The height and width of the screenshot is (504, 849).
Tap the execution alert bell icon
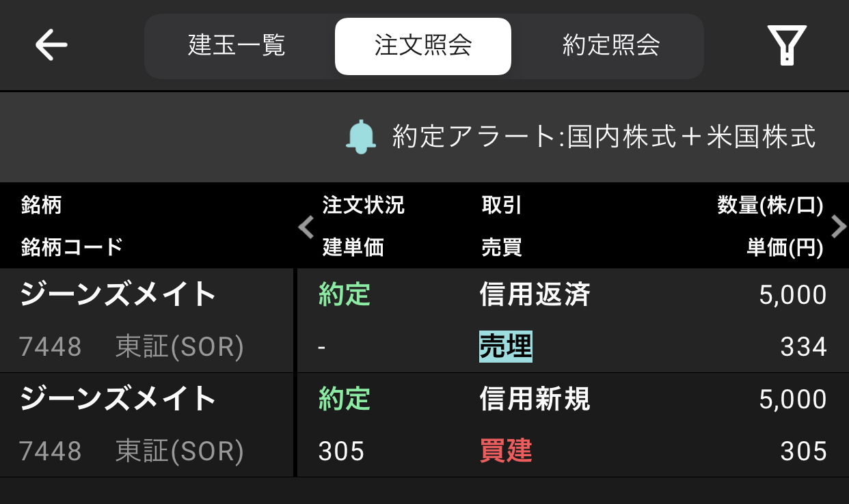tap(361, 137)
